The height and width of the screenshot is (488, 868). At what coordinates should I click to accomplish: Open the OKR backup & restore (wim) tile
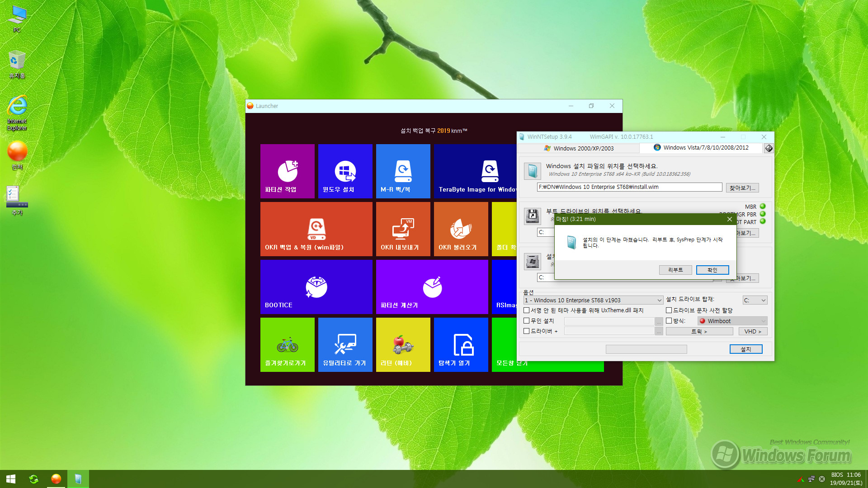316,229
